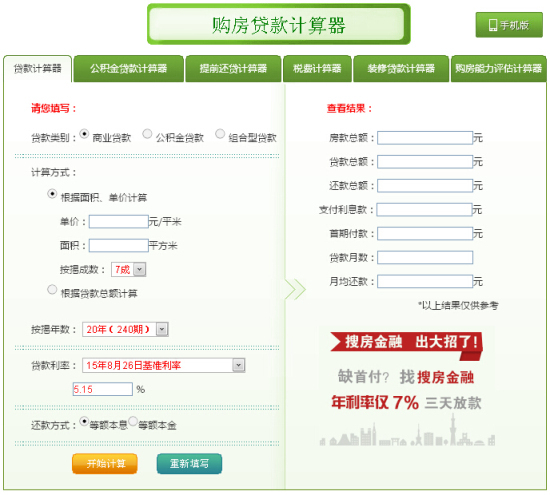
Task: Click the 月均还款 result field
Action: (x=425, y=282)
